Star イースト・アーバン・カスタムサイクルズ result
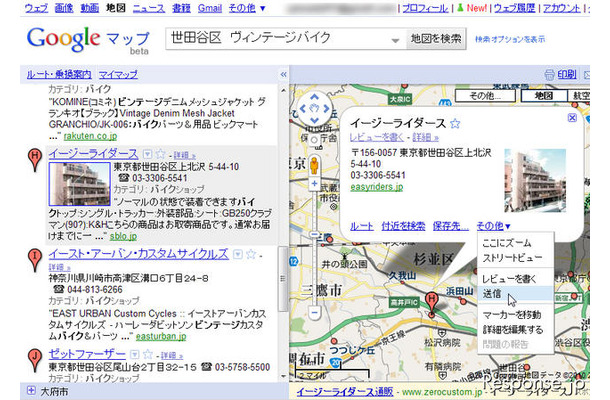The width and height of the screenshot is (610, 400). 251,254
